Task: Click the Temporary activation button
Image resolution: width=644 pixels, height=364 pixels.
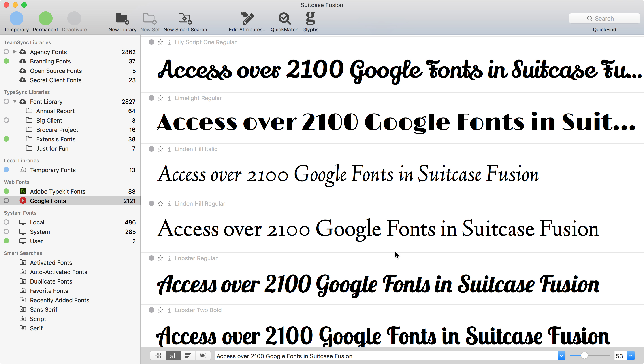Action: click(16, 19)
